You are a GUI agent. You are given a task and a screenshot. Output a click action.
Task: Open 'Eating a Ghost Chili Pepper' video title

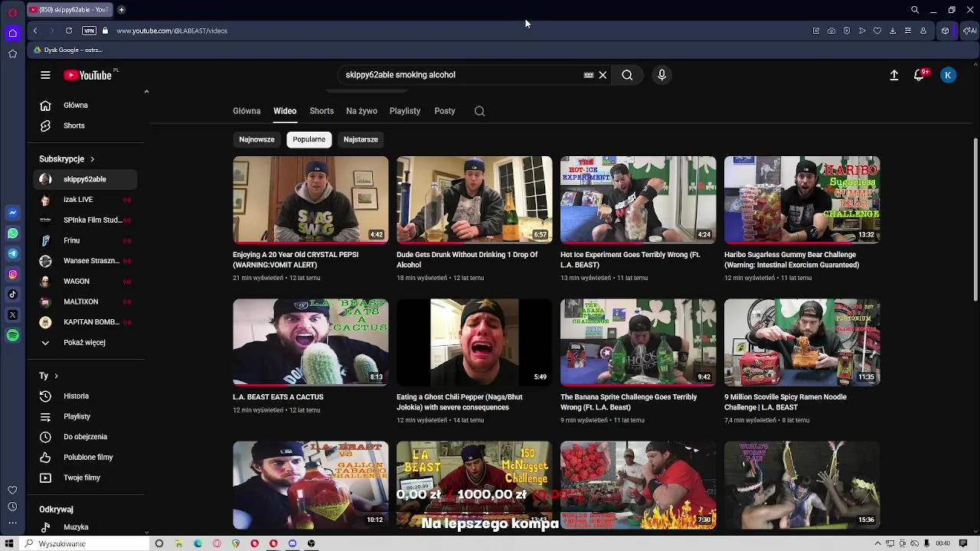click(459, 402)
